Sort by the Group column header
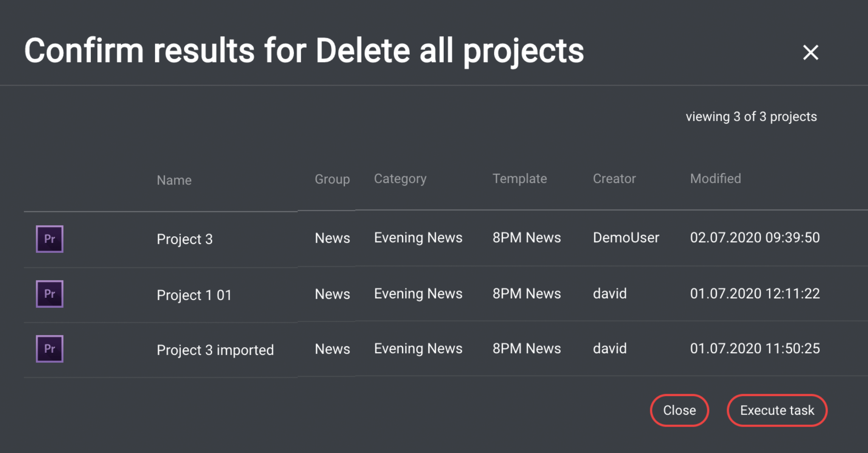This screenshot has width=868, height=453. 332,179
